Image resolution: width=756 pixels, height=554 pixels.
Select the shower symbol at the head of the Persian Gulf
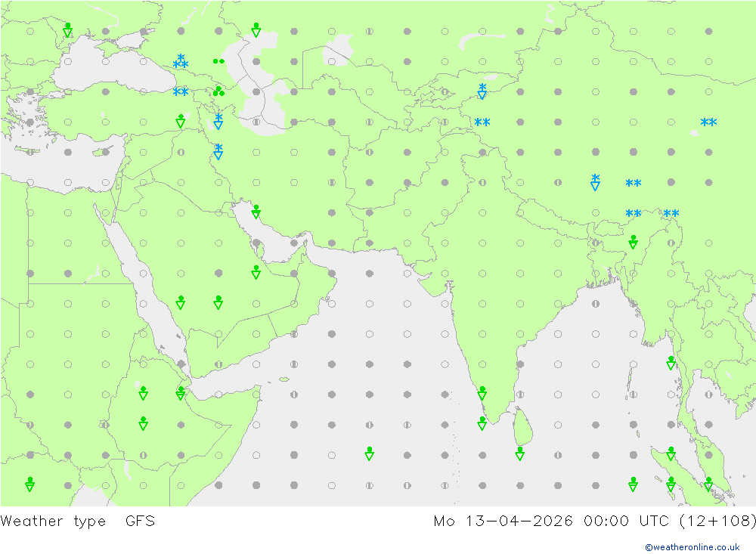point(256,212)
